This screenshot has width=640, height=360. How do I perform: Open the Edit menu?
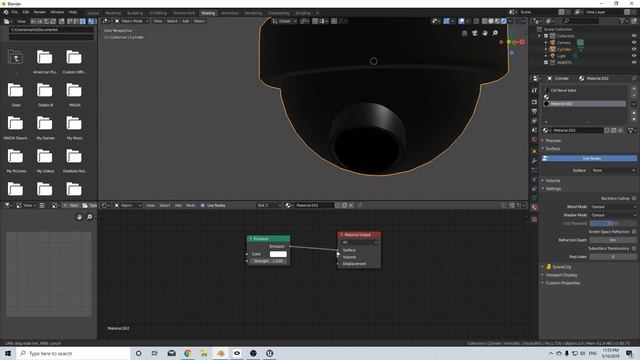26,12
